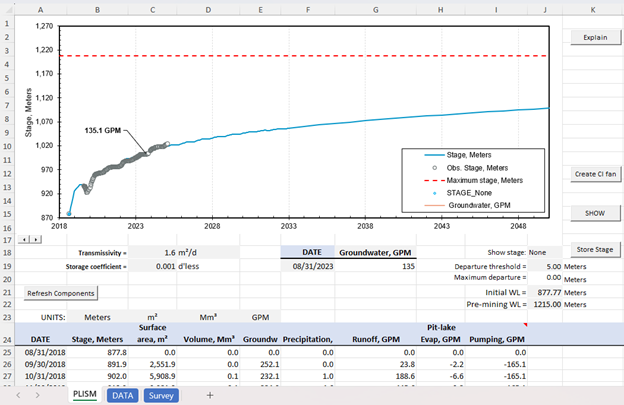
Task: Click the scroll right arrow in row 17
Action: [37, 240]
